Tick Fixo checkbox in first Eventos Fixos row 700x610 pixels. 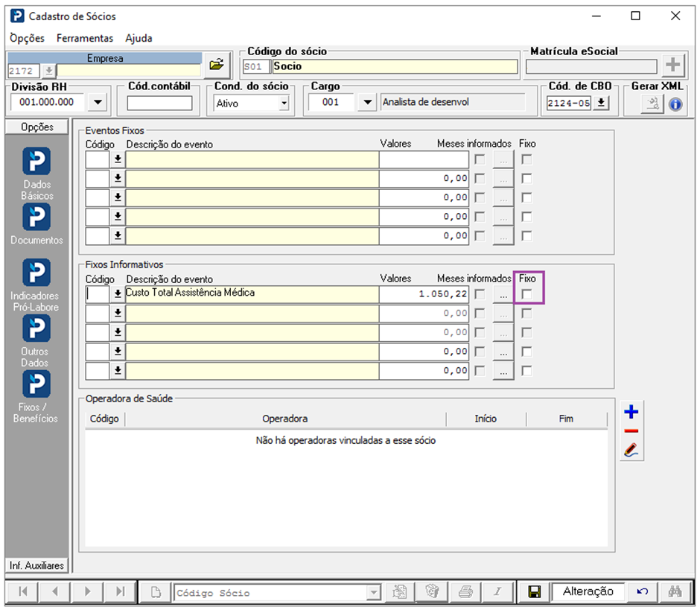pos(526,159)
